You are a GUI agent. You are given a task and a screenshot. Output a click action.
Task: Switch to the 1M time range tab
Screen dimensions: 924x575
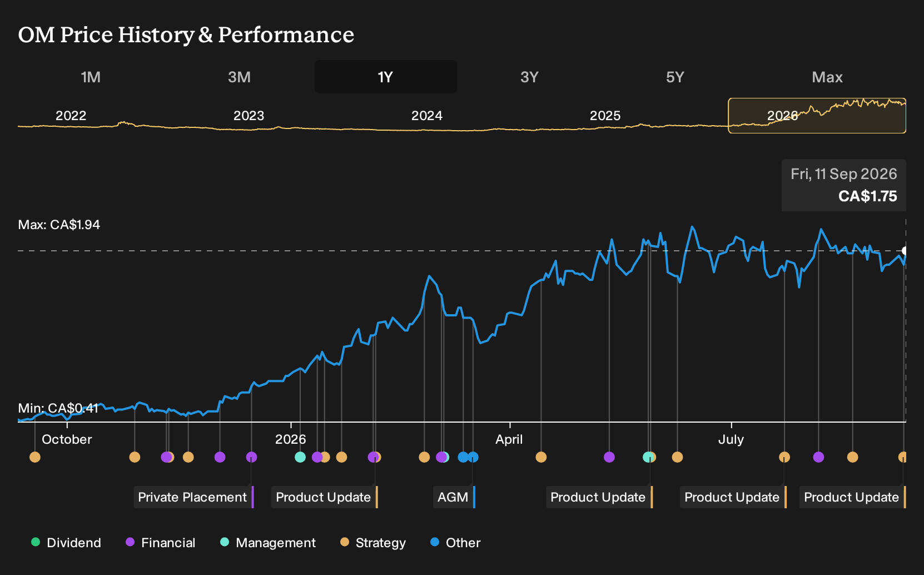[91, 77]
